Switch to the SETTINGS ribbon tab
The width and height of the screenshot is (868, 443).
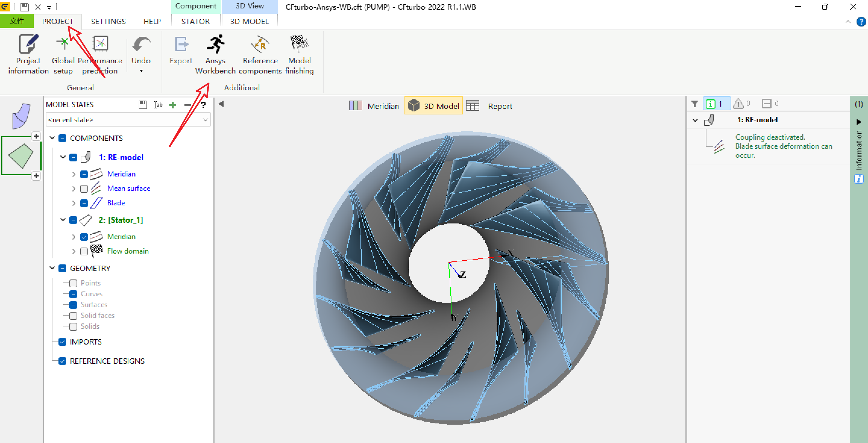point(108,22)
